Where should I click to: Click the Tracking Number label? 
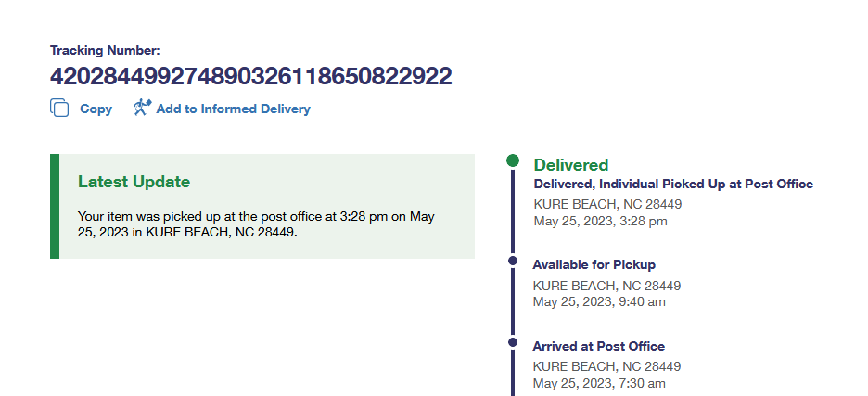(x=105, y=50)
